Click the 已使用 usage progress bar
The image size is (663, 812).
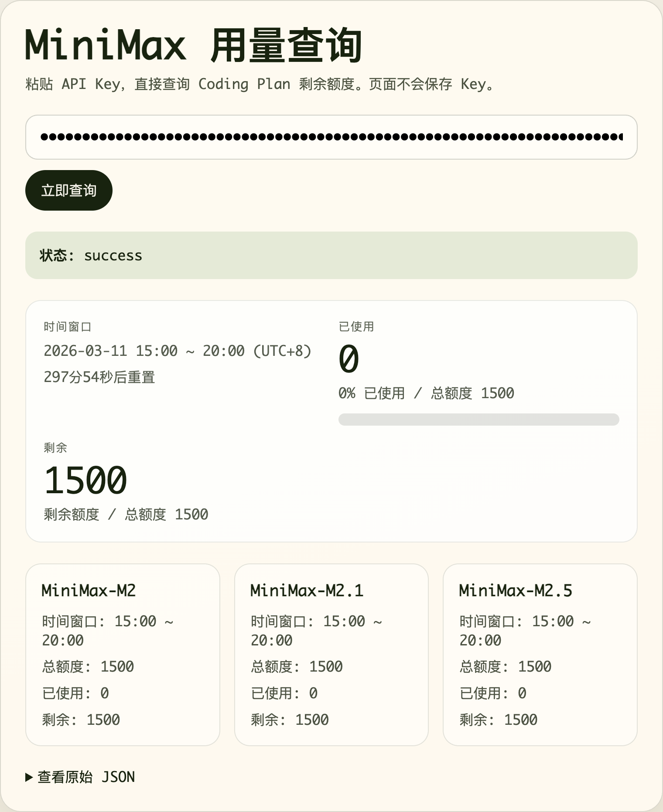pos(478,419)
